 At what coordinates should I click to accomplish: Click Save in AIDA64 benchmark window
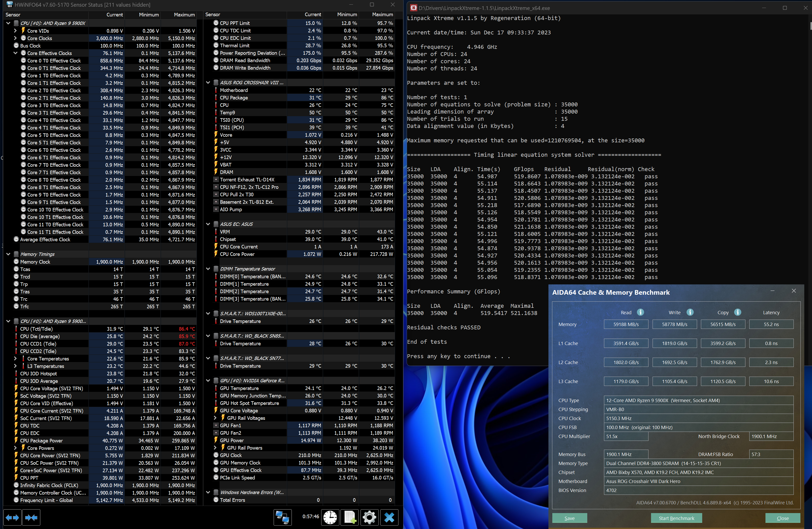570,518
